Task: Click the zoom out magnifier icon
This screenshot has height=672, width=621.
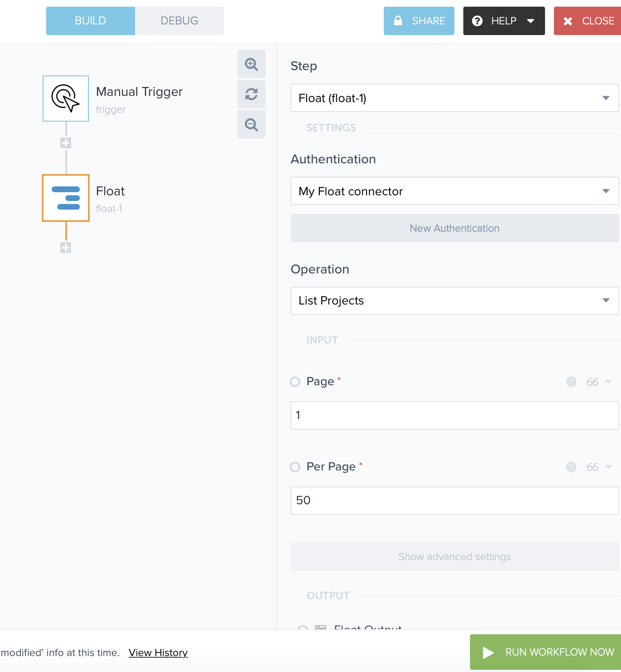Action: click(251, 125)
